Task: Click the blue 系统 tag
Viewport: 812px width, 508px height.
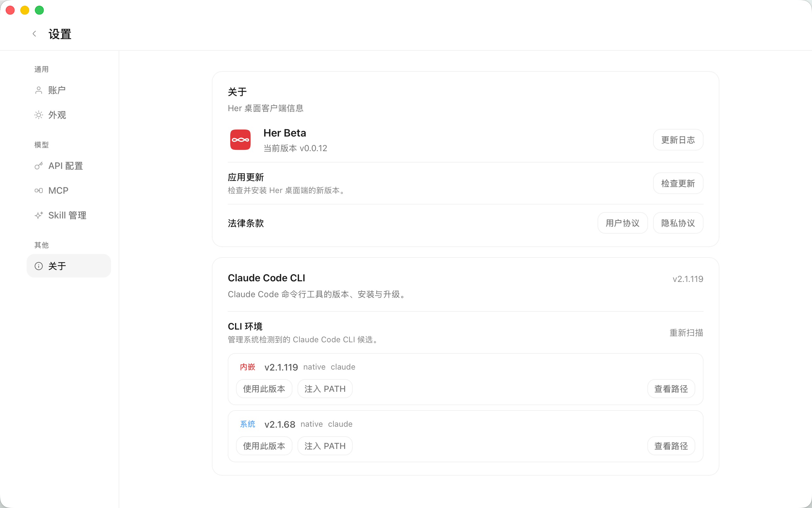Action: coord(247,424)
